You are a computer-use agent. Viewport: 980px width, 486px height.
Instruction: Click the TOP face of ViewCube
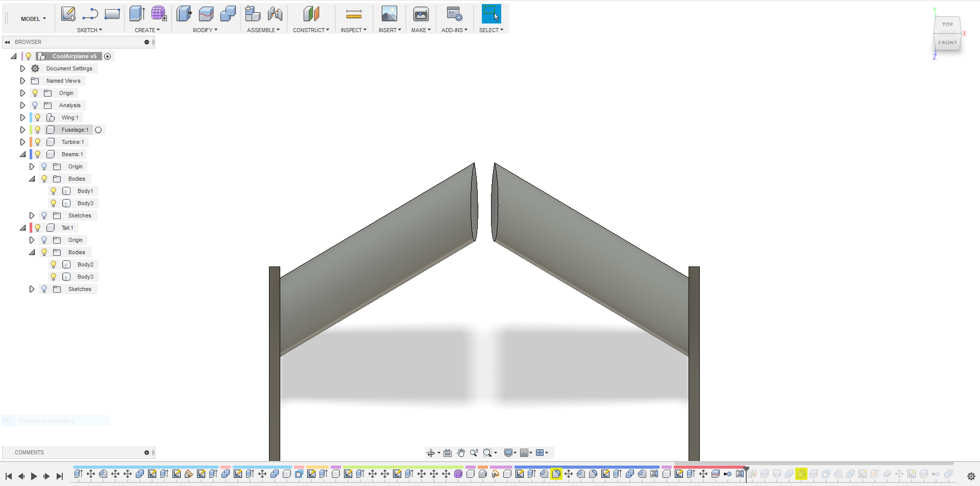[947, 24]
